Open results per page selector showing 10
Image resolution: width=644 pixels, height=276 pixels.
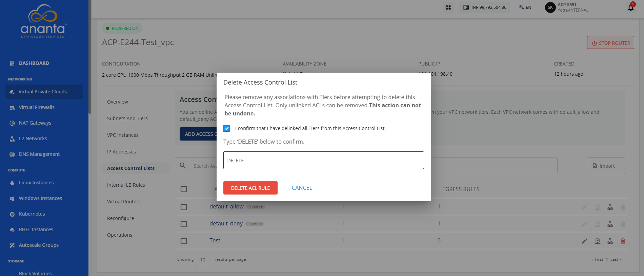coord(204,259)
